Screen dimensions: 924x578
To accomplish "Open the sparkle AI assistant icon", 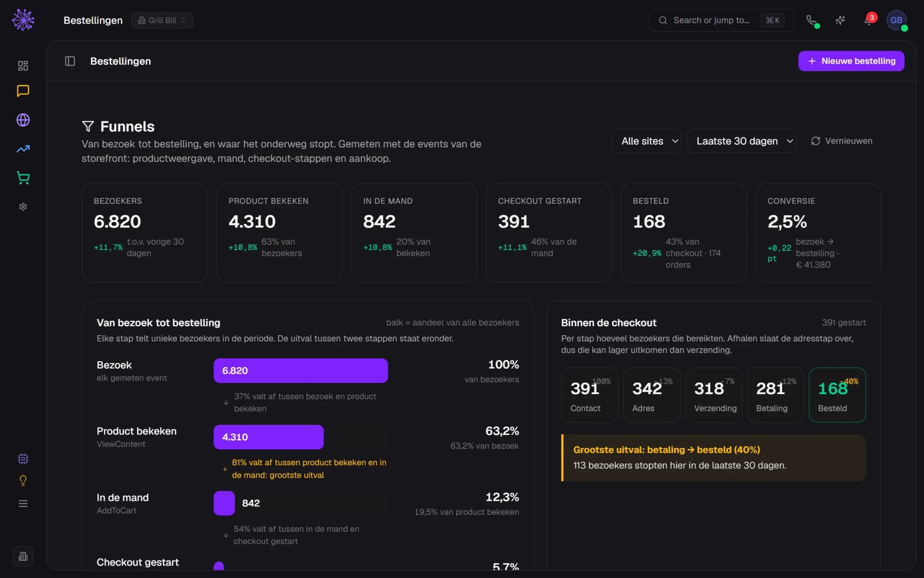I will (x=840, y=20).
